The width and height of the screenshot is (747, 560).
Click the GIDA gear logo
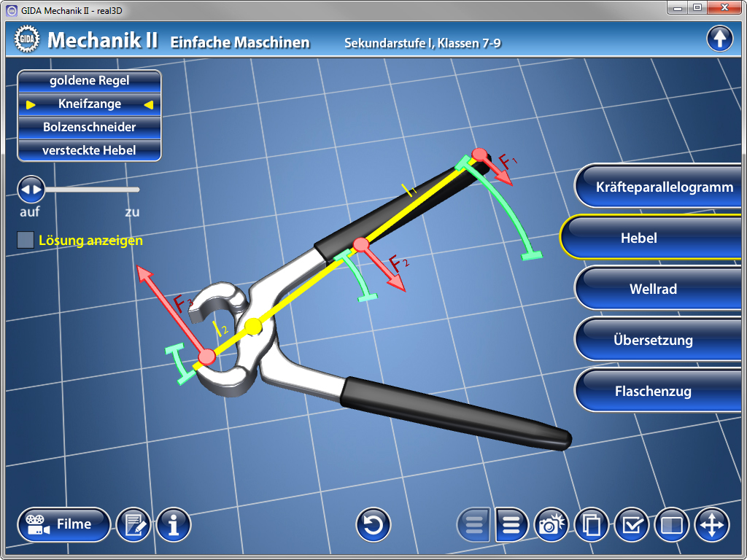point(26,39)
